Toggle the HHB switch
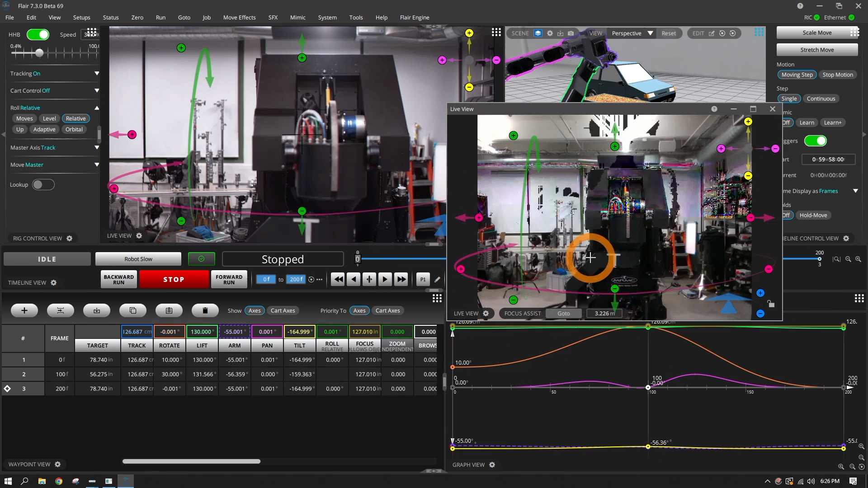 pos(38,34)
